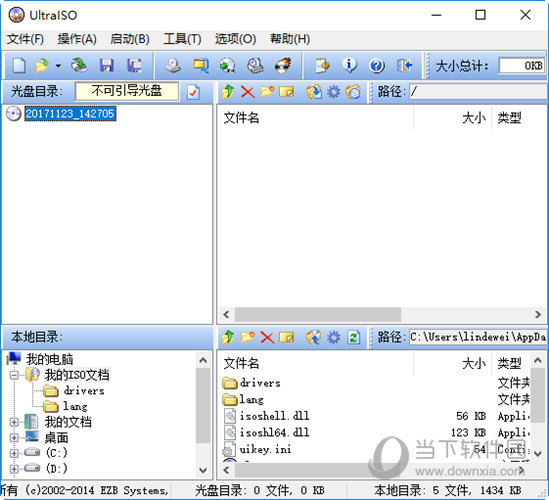
Task: Select the 20171123_142705 disc tree node
Action: [x=70, y=114]
